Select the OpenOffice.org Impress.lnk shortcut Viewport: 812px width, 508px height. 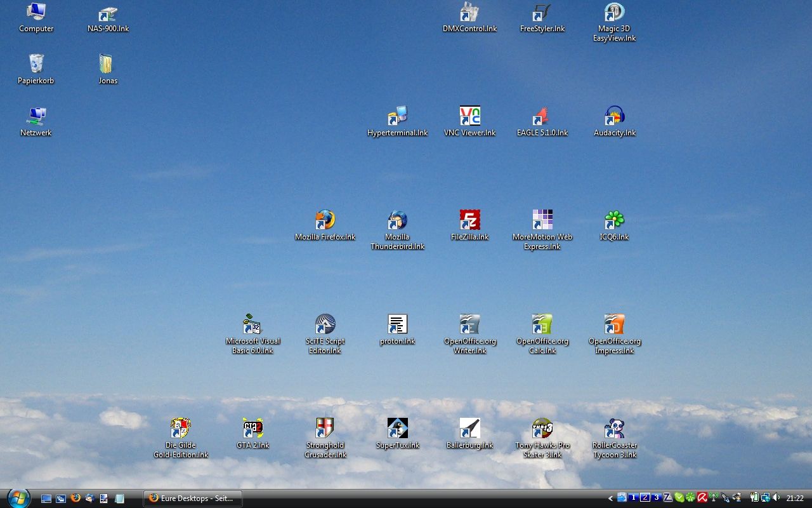tap(614, 334)
